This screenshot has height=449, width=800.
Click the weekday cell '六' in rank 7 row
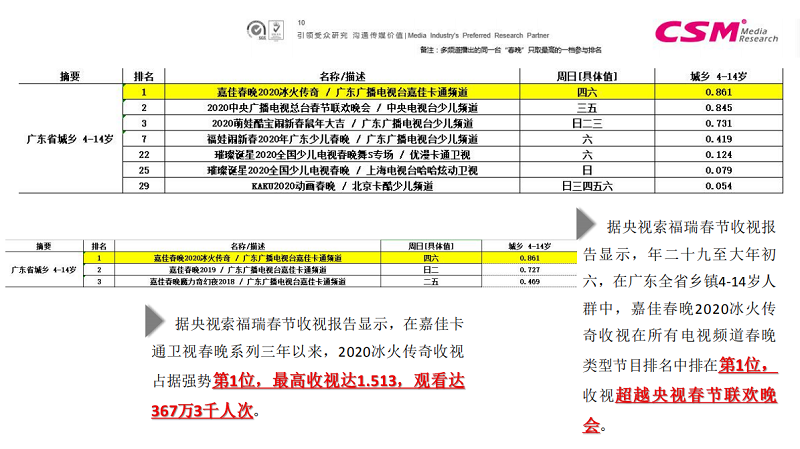point(587,139)
